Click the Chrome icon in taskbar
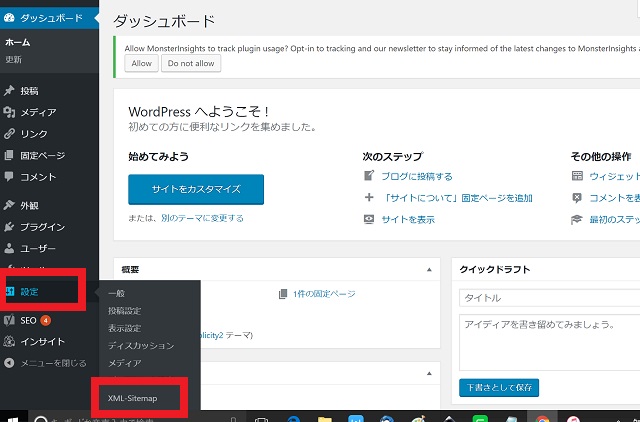 point(542,419)
